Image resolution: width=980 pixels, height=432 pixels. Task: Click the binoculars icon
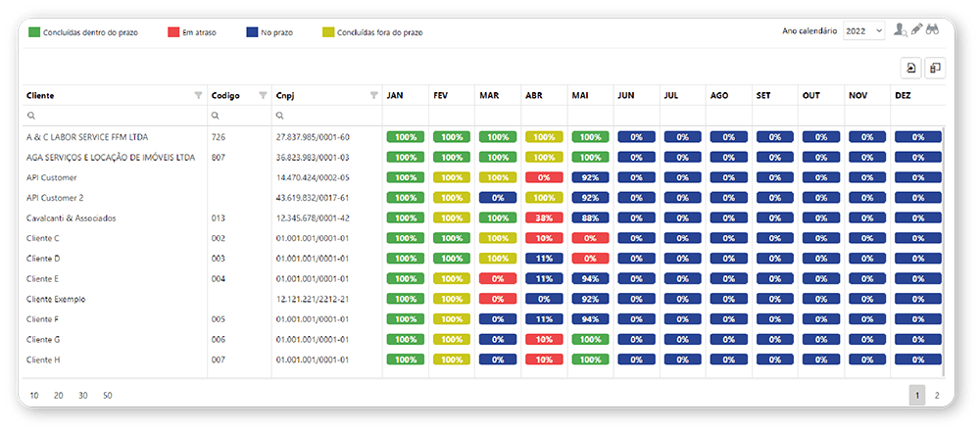933,29
